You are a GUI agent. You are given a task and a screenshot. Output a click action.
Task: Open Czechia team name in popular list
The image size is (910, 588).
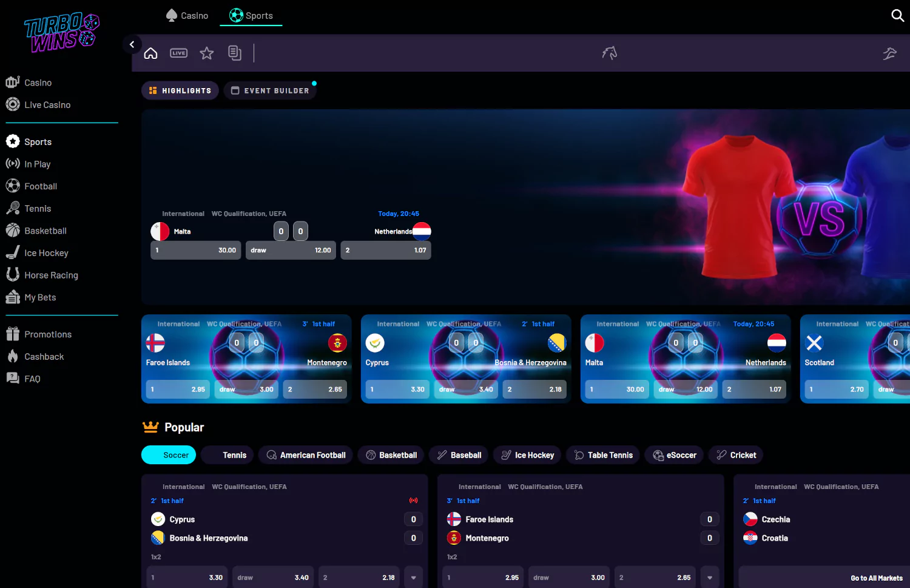click(776, 519)
